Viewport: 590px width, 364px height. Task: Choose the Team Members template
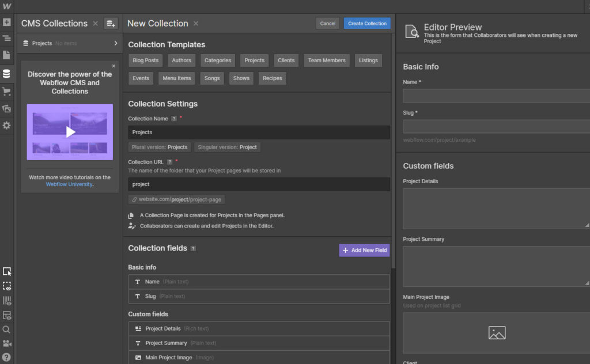click(327, 60)
